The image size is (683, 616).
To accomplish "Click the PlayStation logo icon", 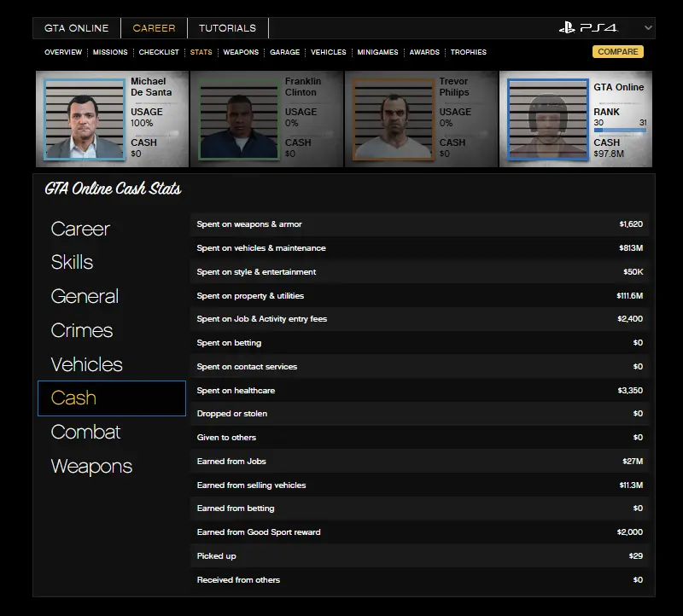I will click(x=567, y=28).
